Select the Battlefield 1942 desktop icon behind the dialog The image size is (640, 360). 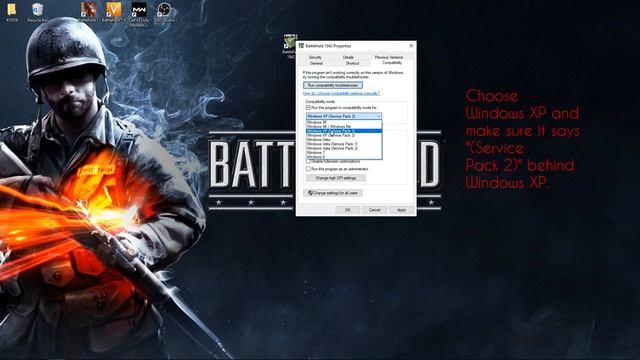coord(289,42)
